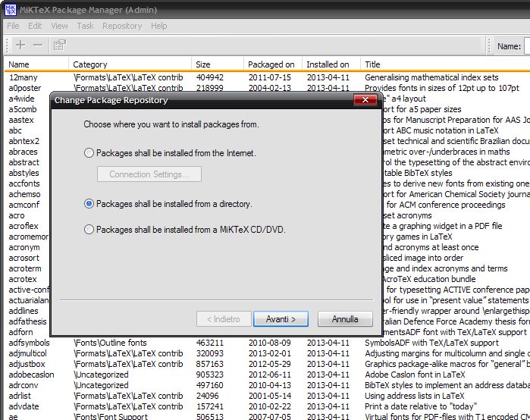The image size is (530, 420).
Task: Click the Fonts\Outline fonts category cell
Action: click(x=110, y=343)
